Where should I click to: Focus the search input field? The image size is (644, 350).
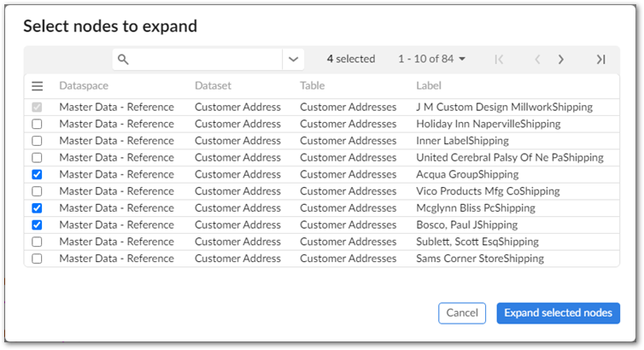click(x=205, y=59)
